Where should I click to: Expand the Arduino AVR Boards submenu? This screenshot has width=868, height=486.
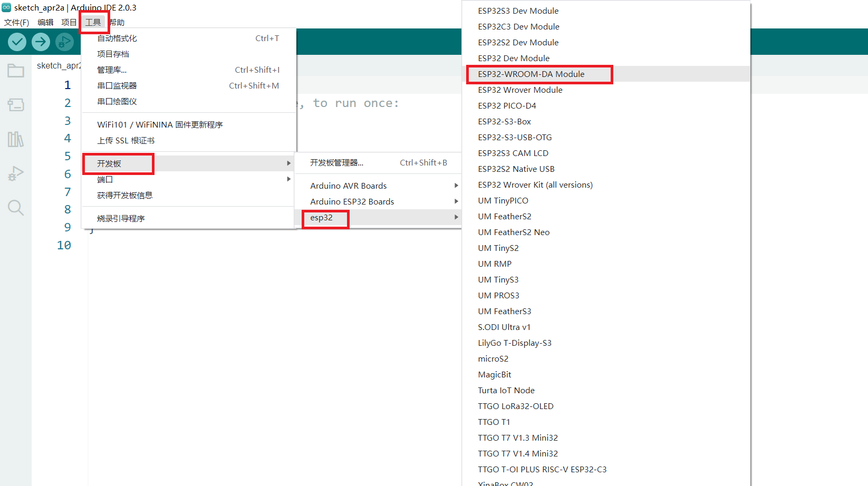pyautogui.click(x=378, y=186)
